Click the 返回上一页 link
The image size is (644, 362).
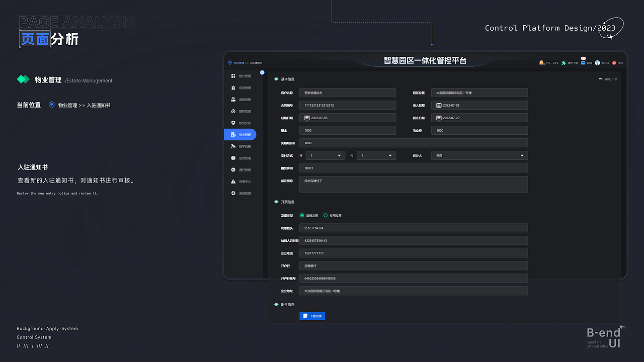611,79
